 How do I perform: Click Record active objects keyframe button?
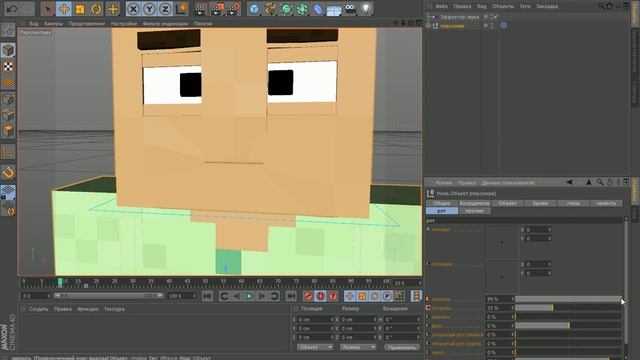(x=308, y=296)
